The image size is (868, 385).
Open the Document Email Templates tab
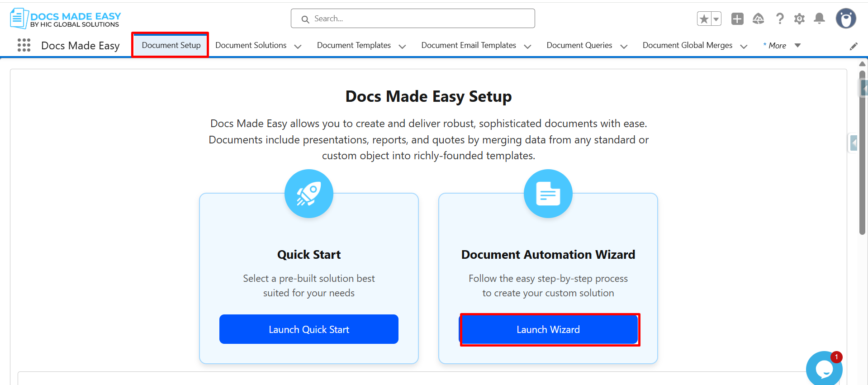pos(469,45)
